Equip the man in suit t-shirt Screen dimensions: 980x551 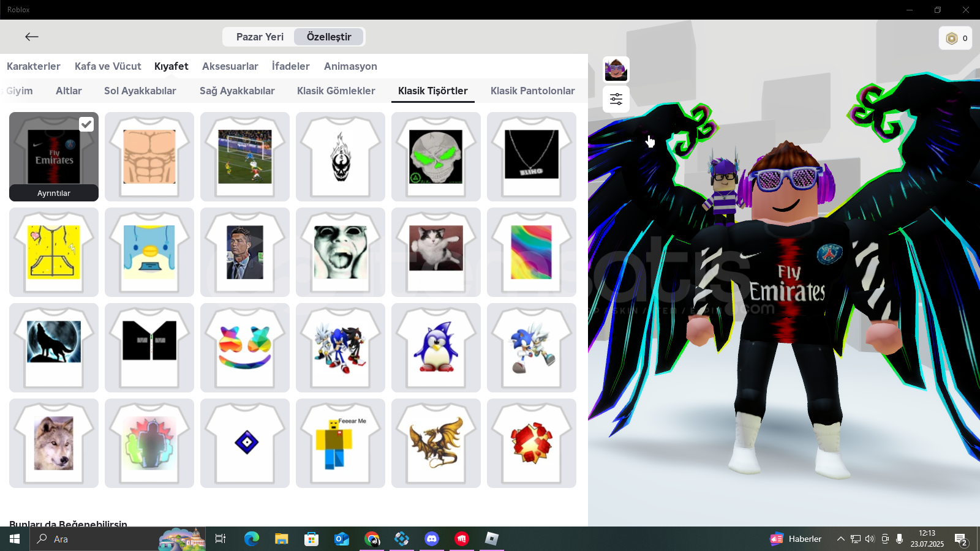tap(245, 252)
